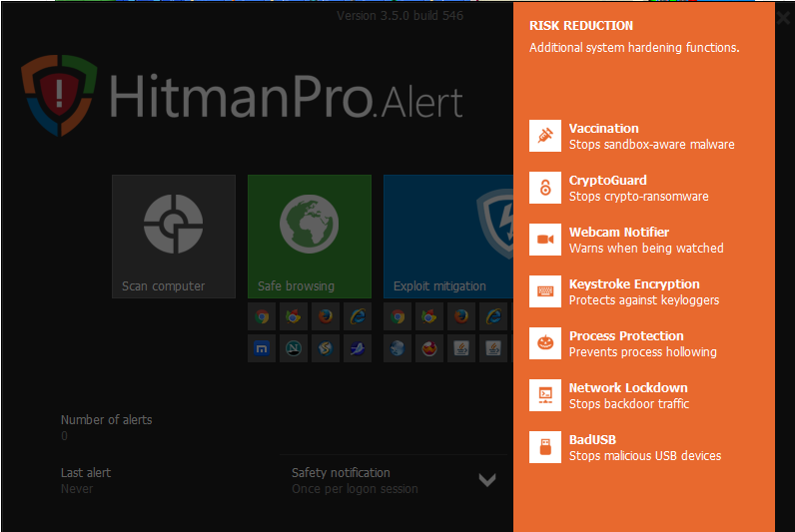Image resolution: width=795 pixels, height=532 pixels.
Task: Open the Vaccination syringe icon
Action: click(545, 136)
